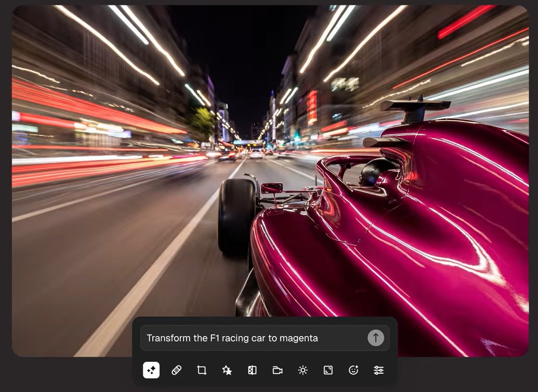Select the Crop tool
Screen dimensions: 538x392
click(x=202, y=370)
